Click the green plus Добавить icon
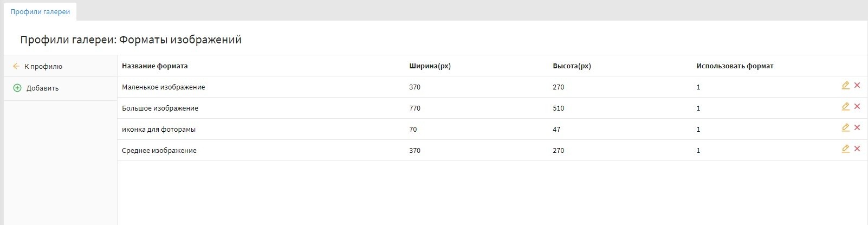The height and width of the screenshot is (225, 868). pos(17,88)
